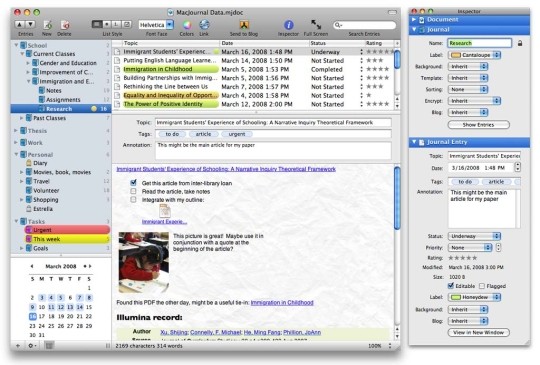Viewport: 540px width, 365px height.
Task: Expand the Thesis journal in sidebar
Action: (16, 131)
